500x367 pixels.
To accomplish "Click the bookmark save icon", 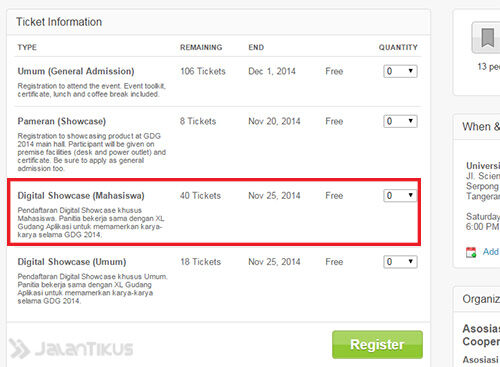I will pos(487,38).
